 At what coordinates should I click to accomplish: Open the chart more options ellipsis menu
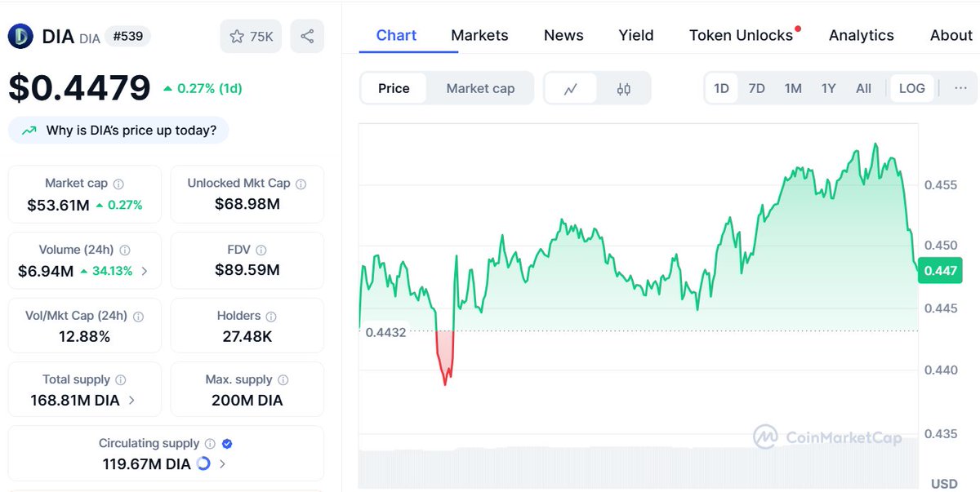pyautogui.click(x=960, y=88)
